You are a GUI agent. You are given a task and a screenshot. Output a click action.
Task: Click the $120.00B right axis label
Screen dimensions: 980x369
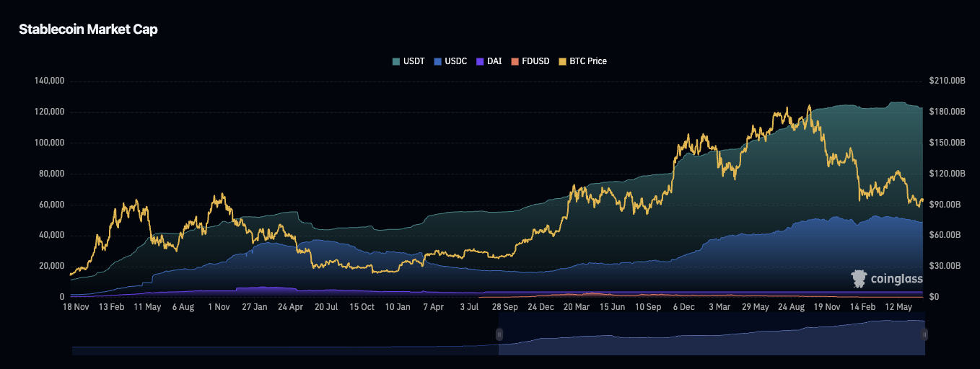(x=948, y=174)
